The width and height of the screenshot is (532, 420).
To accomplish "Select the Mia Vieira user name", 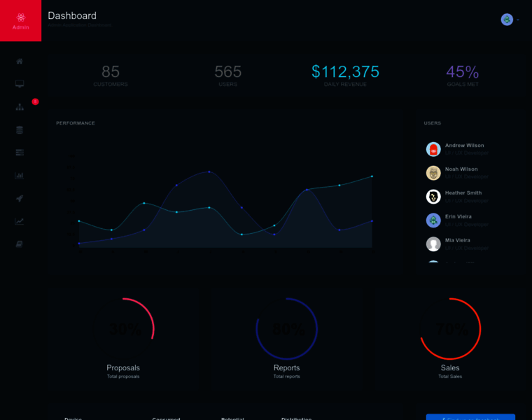I will tap(458, 241).
